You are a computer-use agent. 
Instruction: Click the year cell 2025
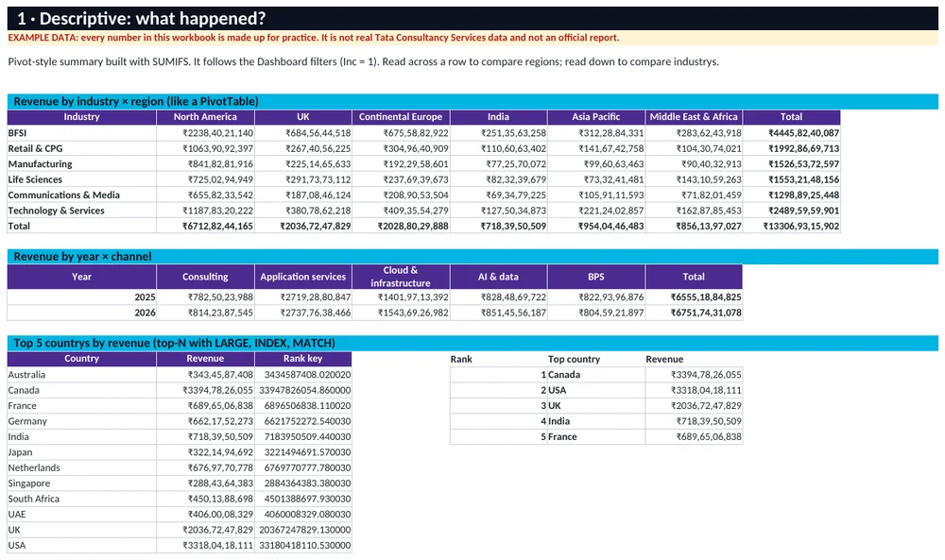[x=81, y=297]
